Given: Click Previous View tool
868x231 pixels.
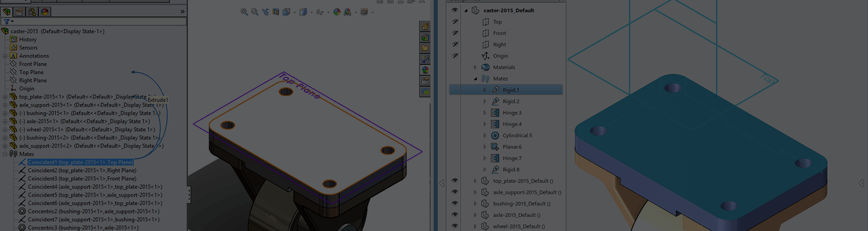Looking at the screenshot, I should tap(265, 12).
